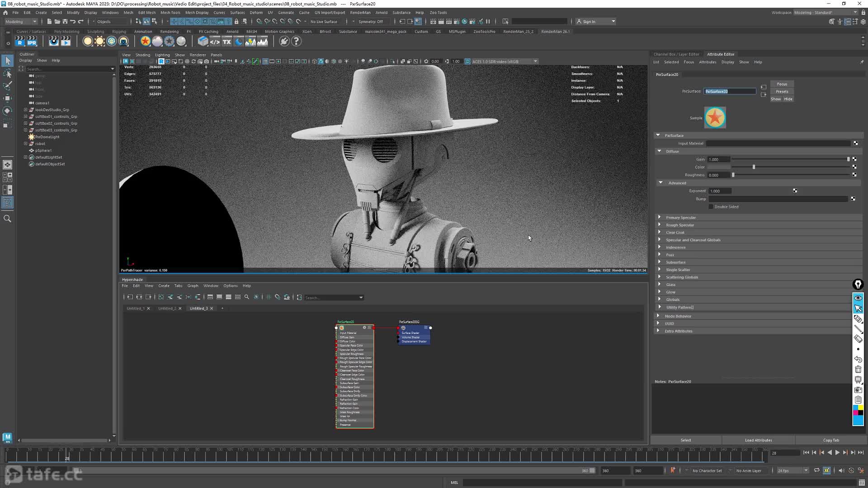This screenshot has height=488, width=868.
Task: Open the Hypershade search dropdown arrow
Action: [x=361, y=298]
